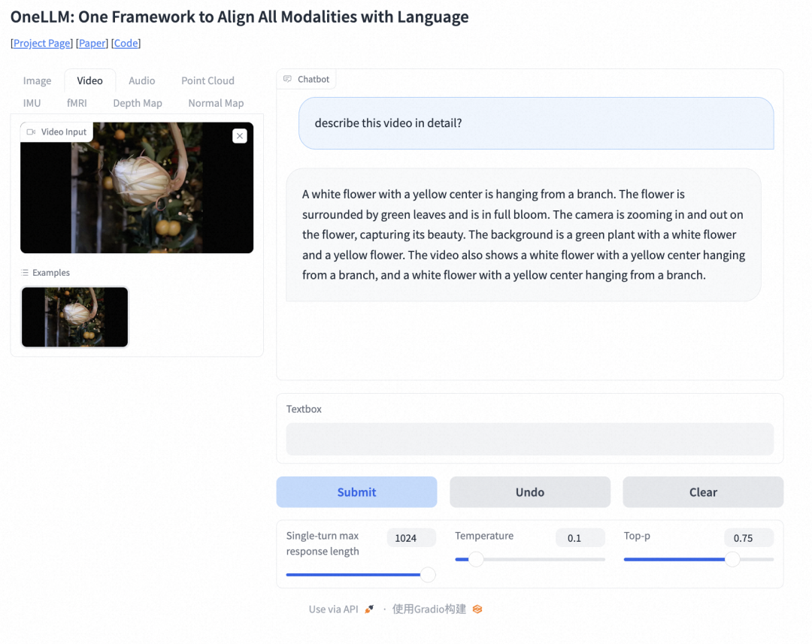812x644 pixels.
Task: Click the Undo button
Action: click(x=529, y=492)
